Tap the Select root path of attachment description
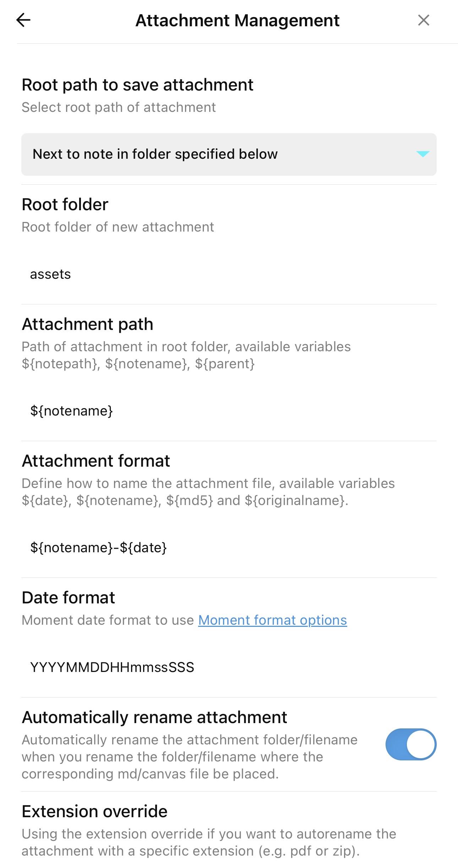The height and width of the screenshot is (868, 458). 119,107
